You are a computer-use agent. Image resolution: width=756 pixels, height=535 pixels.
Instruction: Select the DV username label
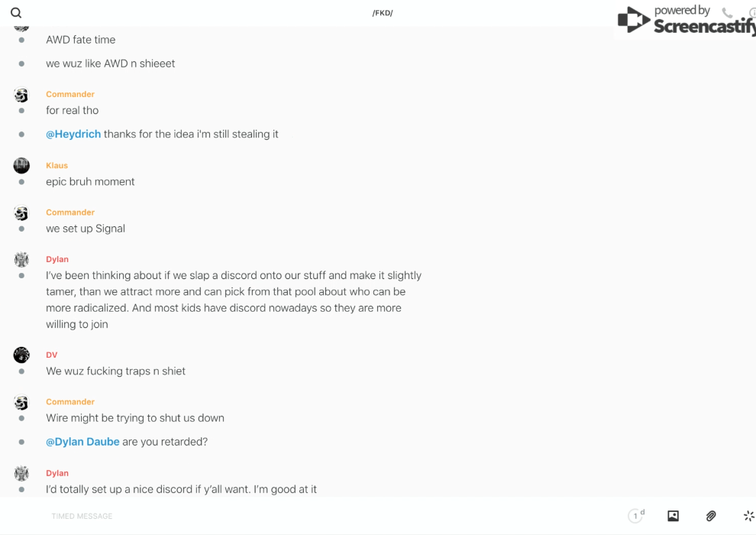coord(51,355)
